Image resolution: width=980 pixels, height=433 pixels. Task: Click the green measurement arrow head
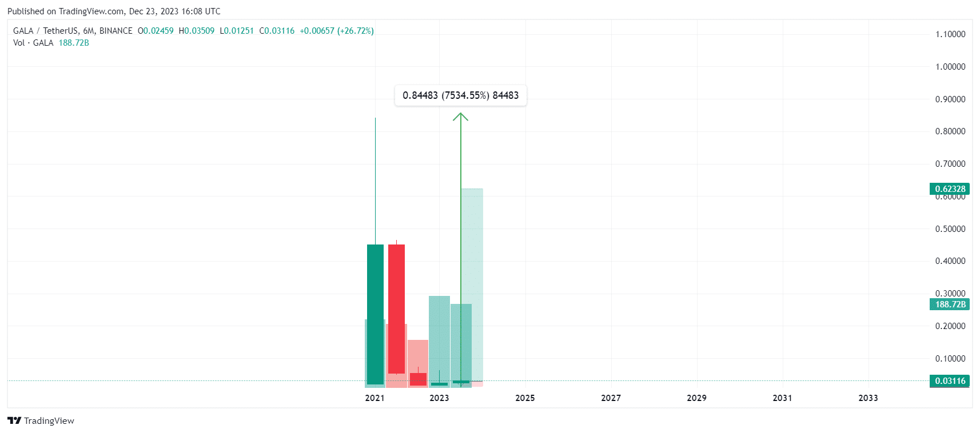[x=461, y=117]
